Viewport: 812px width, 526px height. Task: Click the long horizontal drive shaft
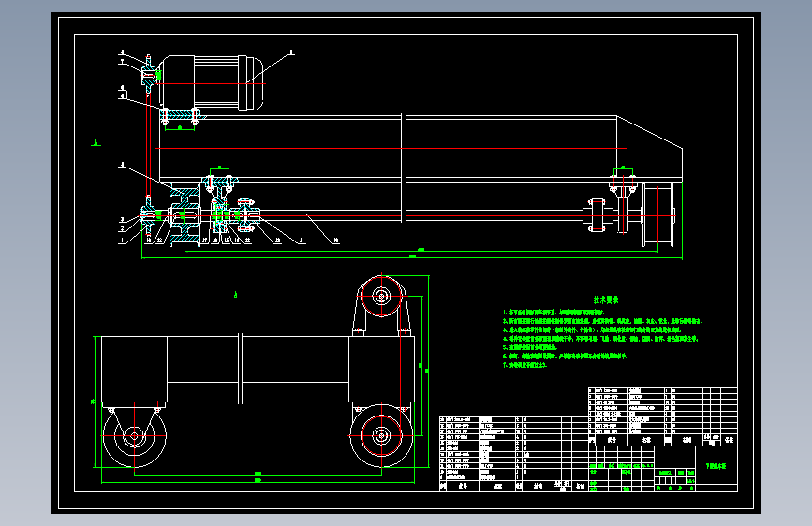(x=420, y=215)
